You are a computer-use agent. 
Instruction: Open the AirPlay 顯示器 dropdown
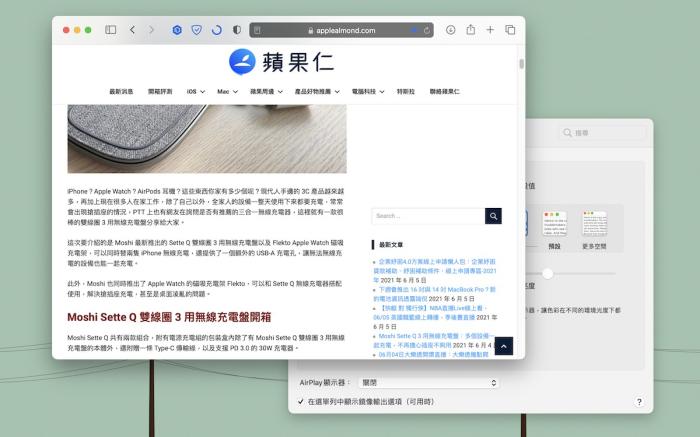point(429,383)
